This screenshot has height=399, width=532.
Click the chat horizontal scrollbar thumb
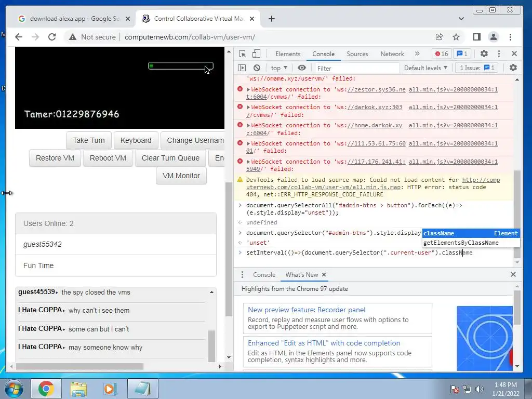pyautogui.click(x=79, y=366)
